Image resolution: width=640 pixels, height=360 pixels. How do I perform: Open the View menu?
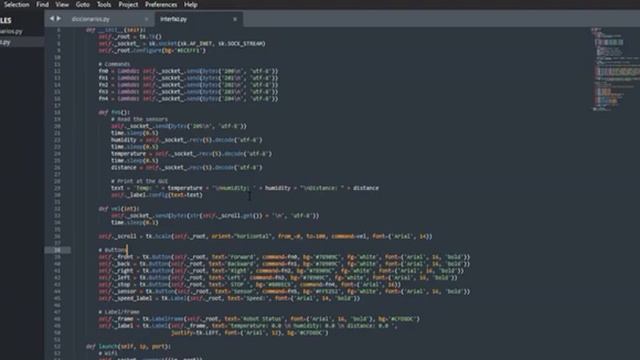click(62, 4)
